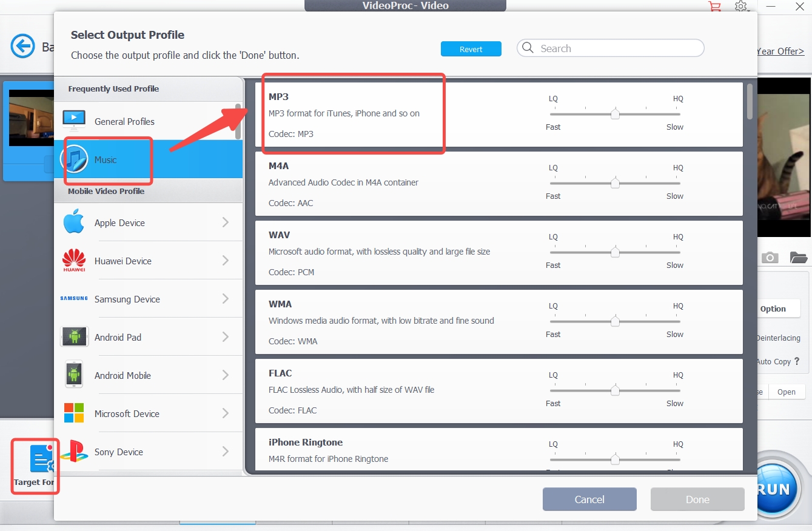Select the Android Pad category

[x=118, y=337]
